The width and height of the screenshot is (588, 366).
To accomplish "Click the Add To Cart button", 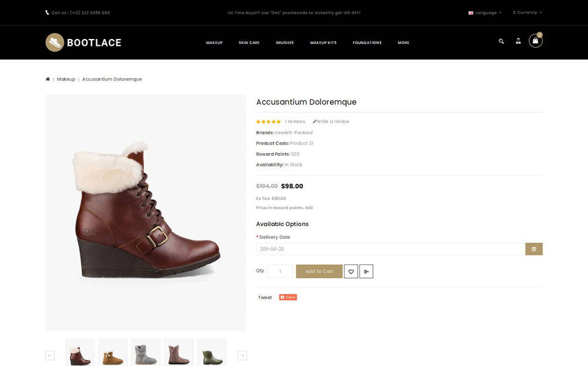I will [319, 271].
